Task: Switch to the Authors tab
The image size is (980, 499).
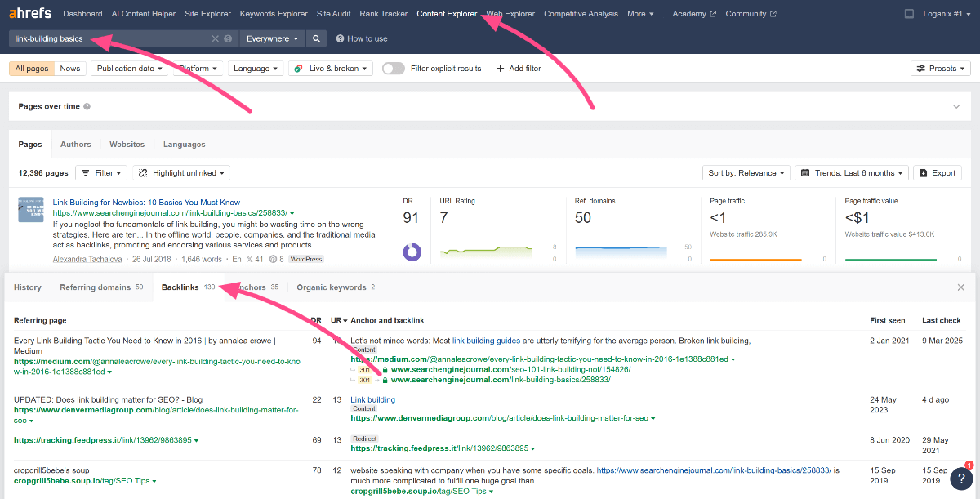Action: pos(76,145)
